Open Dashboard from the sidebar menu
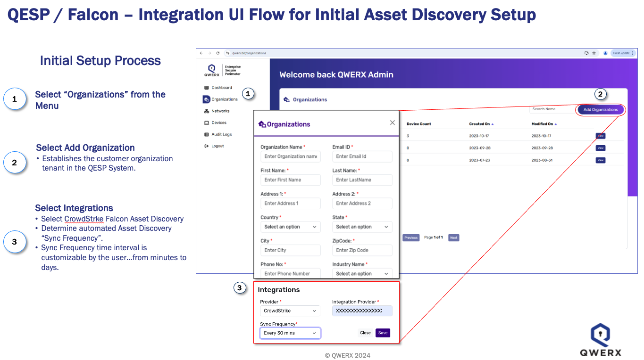 click(x=222, y=88)
